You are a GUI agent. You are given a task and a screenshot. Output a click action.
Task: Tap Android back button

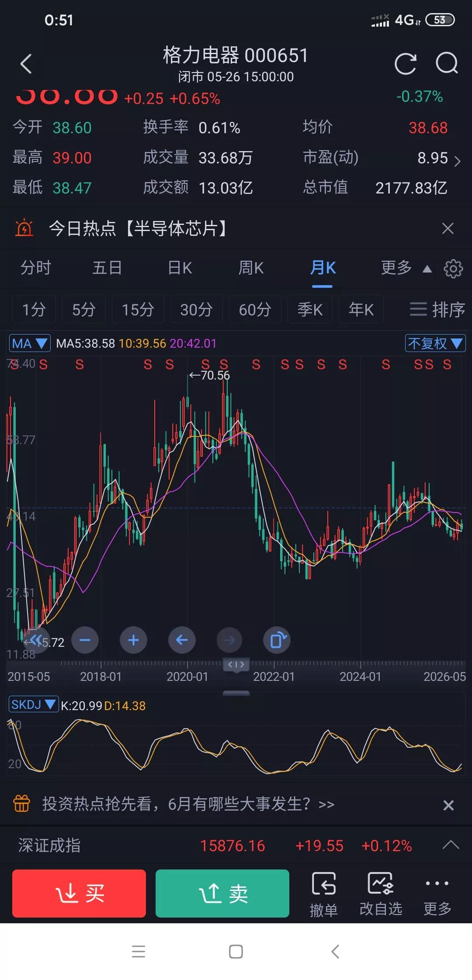click(x=335, y=951)
